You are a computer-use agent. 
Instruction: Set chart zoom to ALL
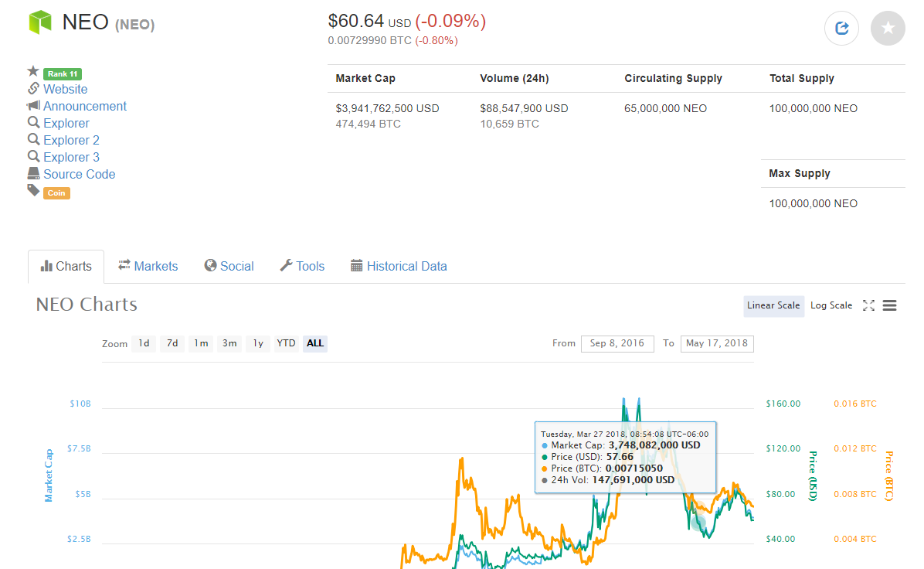tap(315, 343)
